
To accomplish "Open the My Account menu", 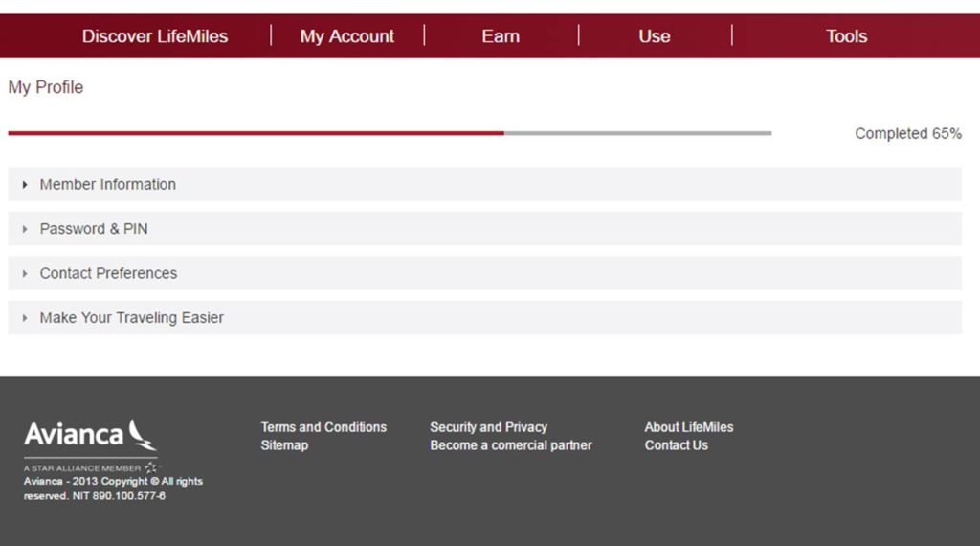I will coord(346,36).
